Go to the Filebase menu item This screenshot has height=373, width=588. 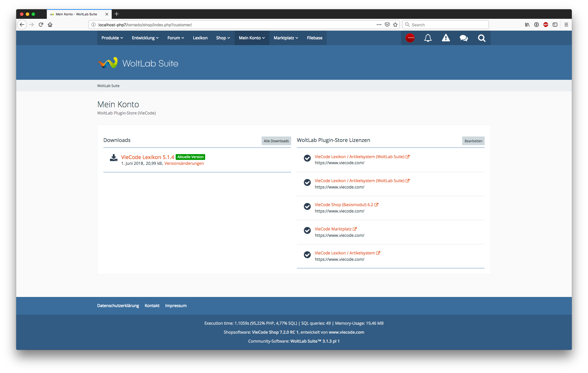point(314,38)
